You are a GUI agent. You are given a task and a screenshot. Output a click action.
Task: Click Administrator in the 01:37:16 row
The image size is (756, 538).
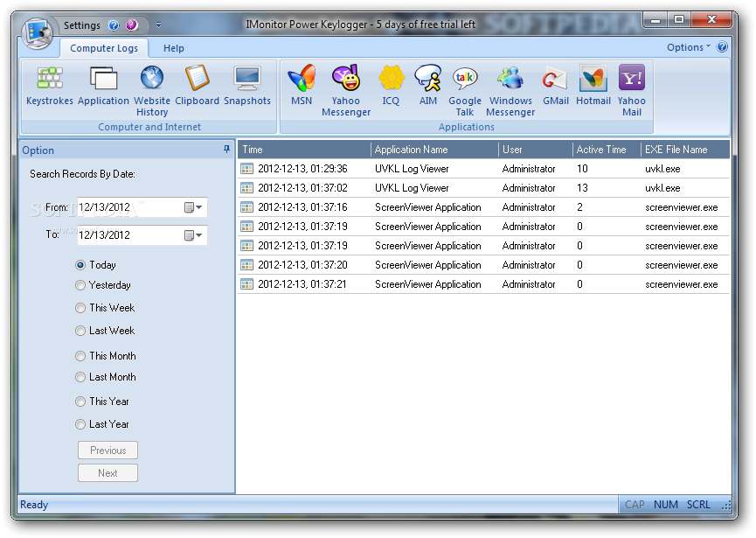tap(529, 207)
